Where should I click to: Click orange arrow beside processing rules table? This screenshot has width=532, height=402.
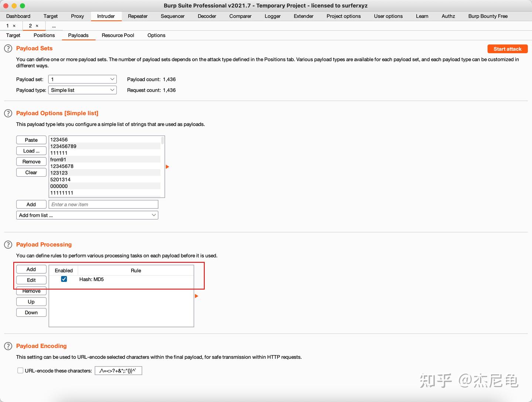click(x=197, y=296)
